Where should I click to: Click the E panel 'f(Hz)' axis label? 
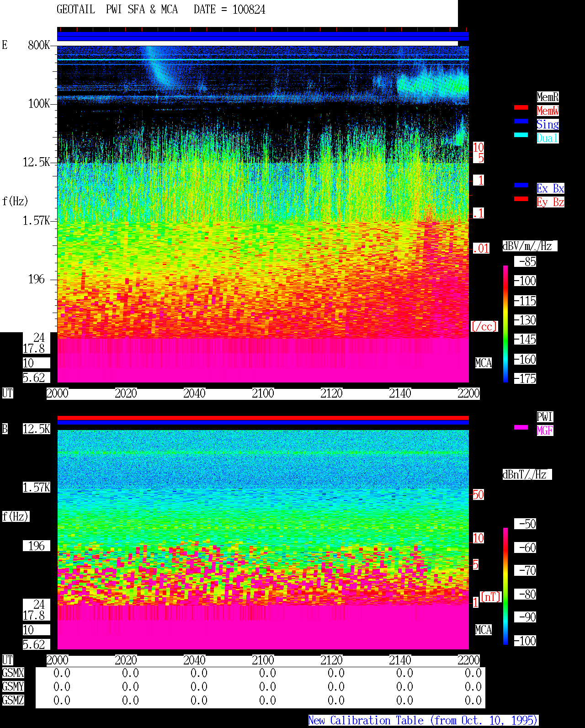(x=15, y=201)
